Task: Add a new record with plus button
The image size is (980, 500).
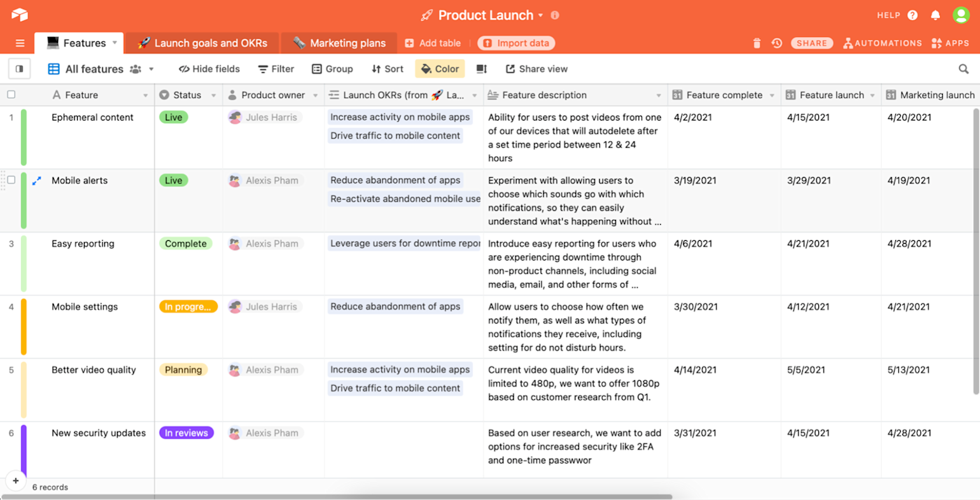Action: click(x=15, y=481)
